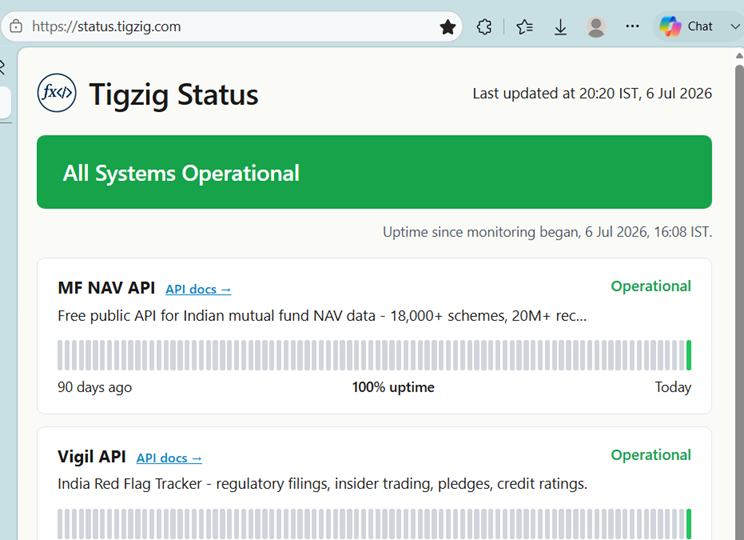Image resolution: width=744 pixels, height=540 pixels.
Task: Click the Last updated at 20:20 IST text
Action: 592,93
